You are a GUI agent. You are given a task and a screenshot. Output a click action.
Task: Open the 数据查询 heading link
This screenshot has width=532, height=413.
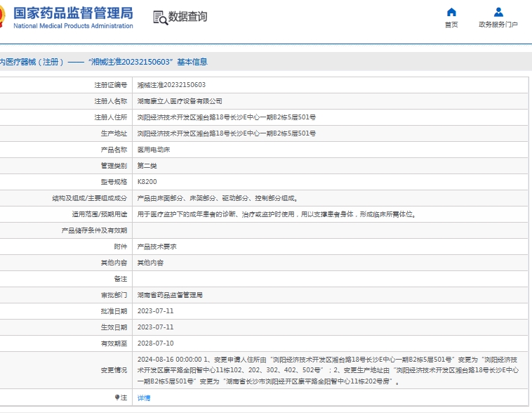pyautogui.click(x=187, y=16)
